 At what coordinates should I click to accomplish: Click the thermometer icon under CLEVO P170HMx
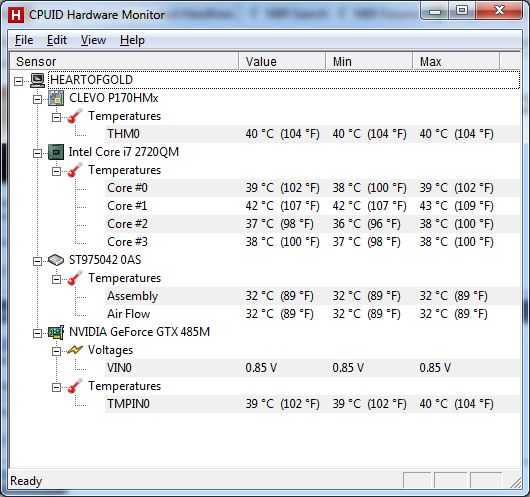pyautogui.click(x=75, y=116)
